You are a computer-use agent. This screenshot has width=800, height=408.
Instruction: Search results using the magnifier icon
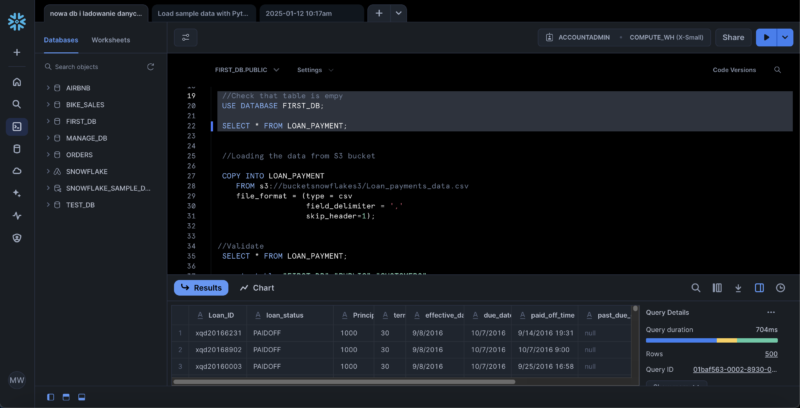click(696, 288)
